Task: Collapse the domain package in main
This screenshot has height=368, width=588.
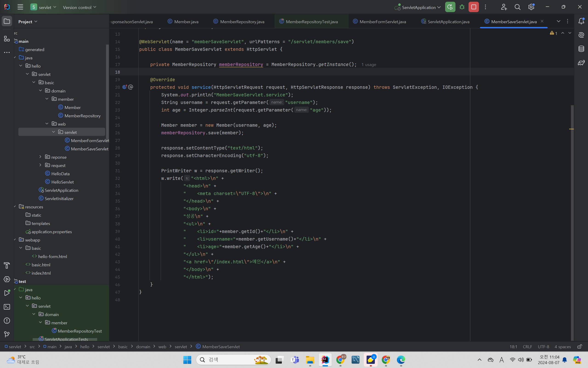Action: click(40, 91)
